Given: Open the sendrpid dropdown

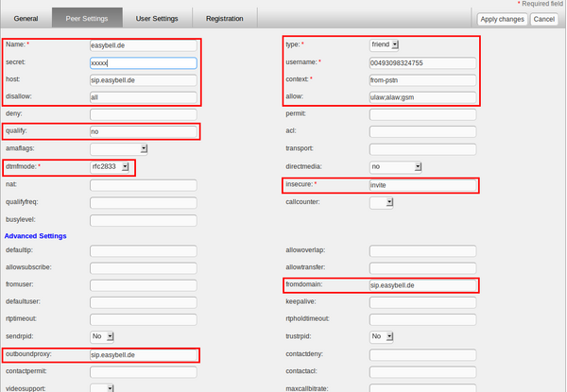Looking at the screenshot, I should [102, 336].
